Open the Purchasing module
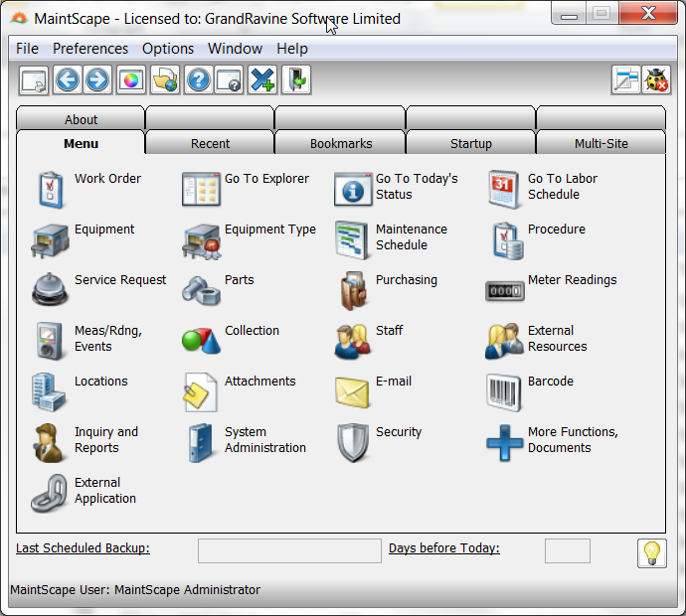Screen dimensions: 686x616 point(353,291)
